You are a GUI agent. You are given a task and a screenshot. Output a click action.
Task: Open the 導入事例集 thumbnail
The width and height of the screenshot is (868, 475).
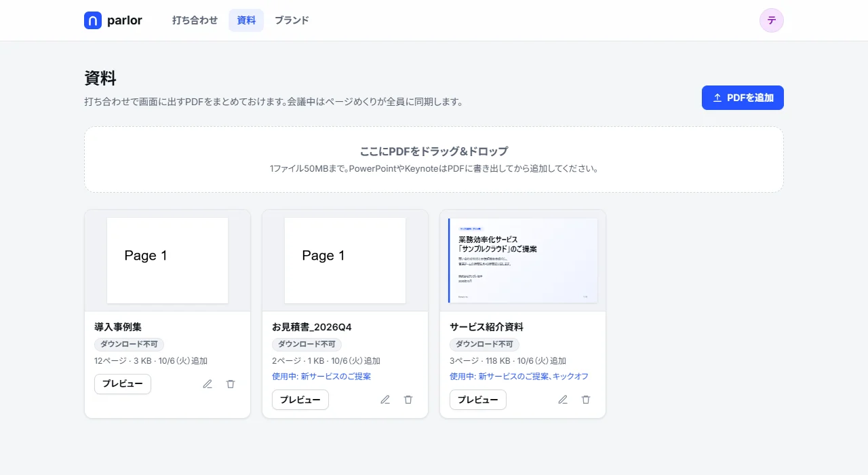tap(167, 261)
